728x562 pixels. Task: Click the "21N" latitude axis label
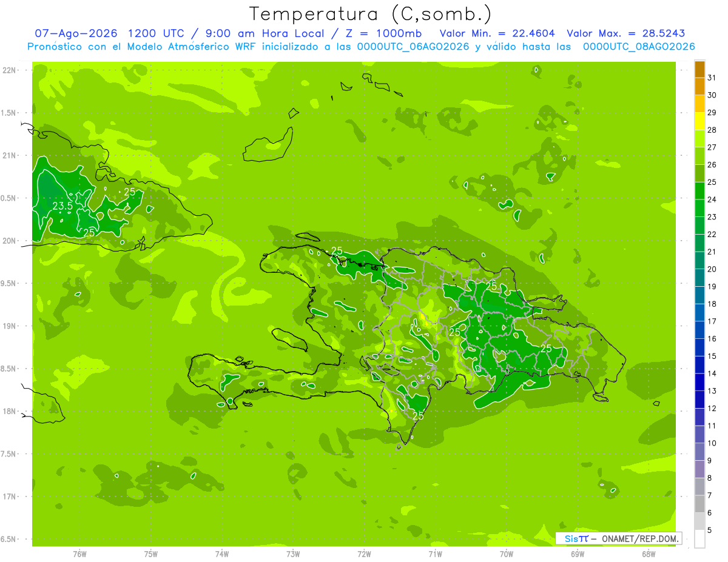click(x=8, y=155)
